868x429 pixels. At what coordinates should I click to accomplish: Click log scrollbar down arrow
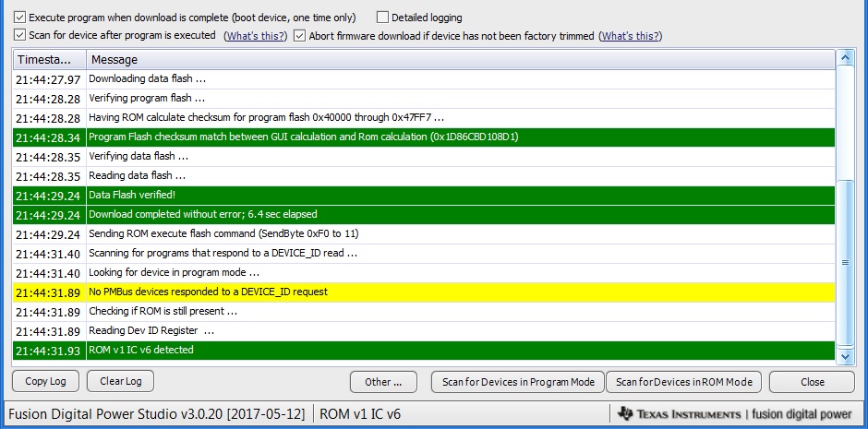coord(845,358)
